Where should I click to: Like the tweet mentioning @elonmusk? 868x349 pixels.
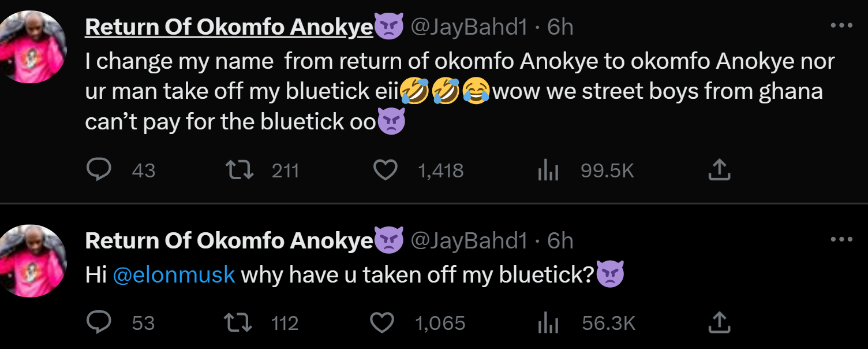pyautogui.click(x=384, y=323)
